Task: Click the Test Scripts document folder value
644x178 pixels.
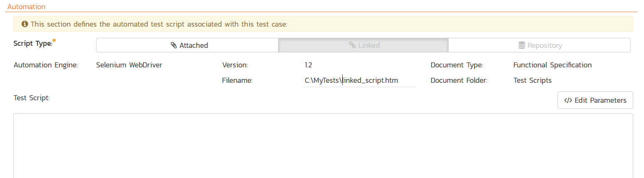Action: [x=532, y=81]
